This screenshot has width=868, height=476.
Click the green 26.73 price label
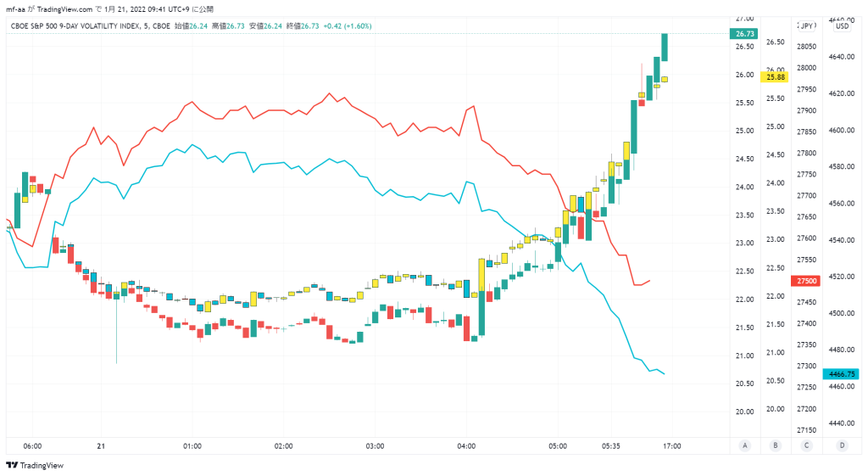(744, 34)
